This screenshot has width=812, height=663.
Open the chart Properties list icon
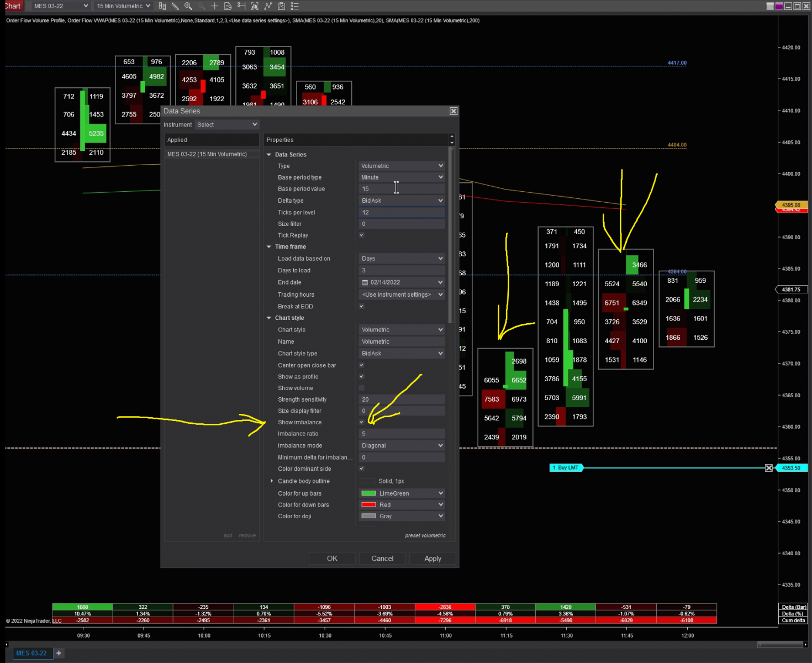tap(294, 6)
